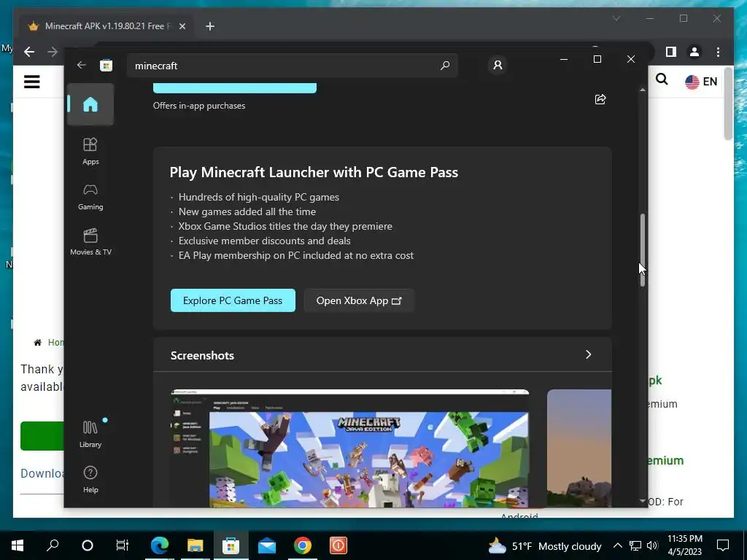Show hidden system tray icons
The width and height of the screenshot is (747, 560).
pos(617,545)
